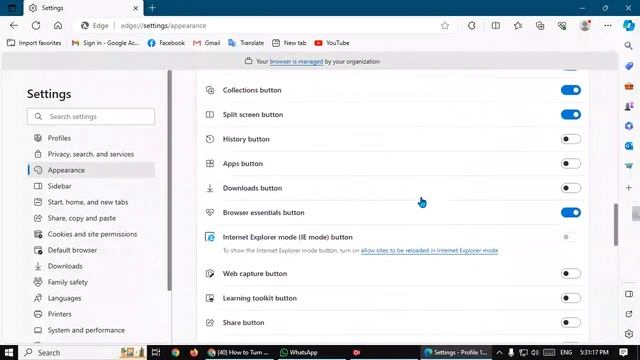Open Family safety section
This screenshot has width=640, height=360.
(91, 282)
